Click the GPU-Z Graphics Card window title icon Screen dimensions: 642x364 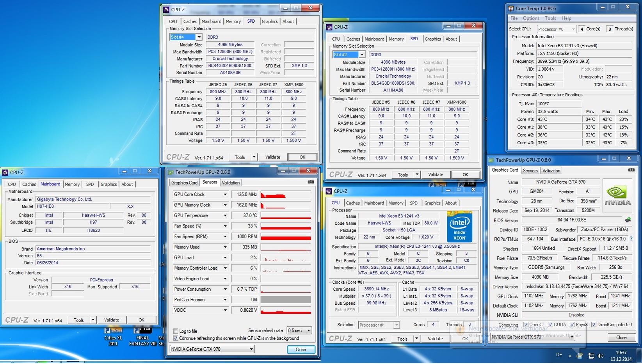(x=492, y=160)
